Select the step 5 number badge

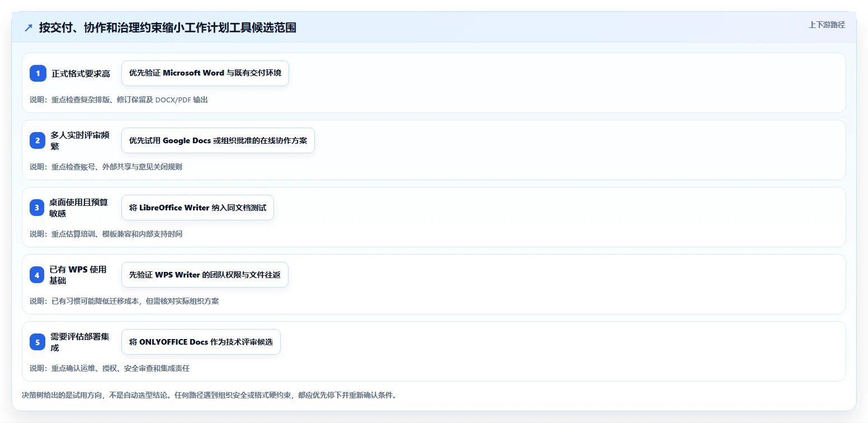tap(38, 342)
